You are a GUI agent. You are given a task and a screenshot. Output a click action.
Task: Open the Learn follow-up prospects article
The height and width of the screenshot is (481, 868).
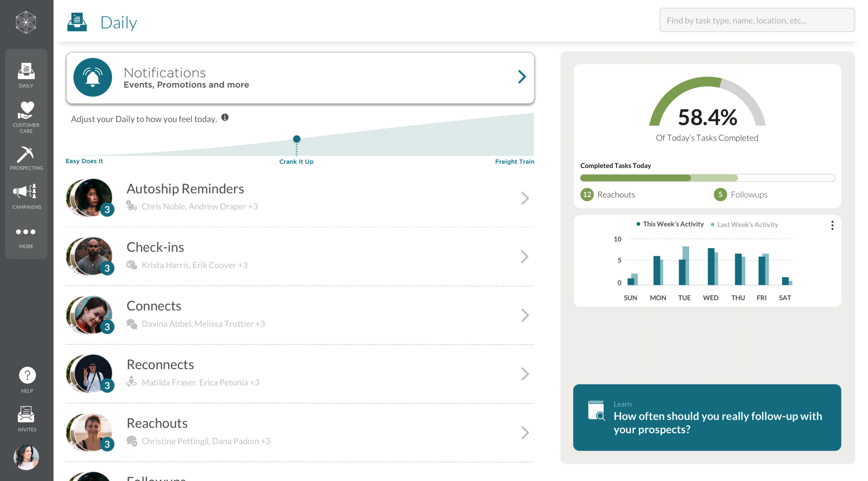(707, 417)
